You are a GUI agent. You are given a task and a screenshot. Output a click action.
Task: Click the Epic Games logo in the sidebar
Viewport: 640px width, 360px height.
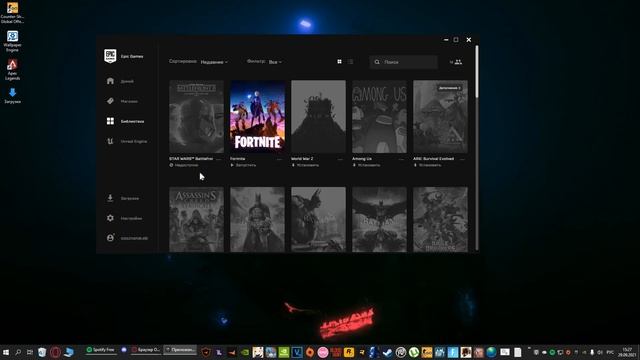coord(110,56)
